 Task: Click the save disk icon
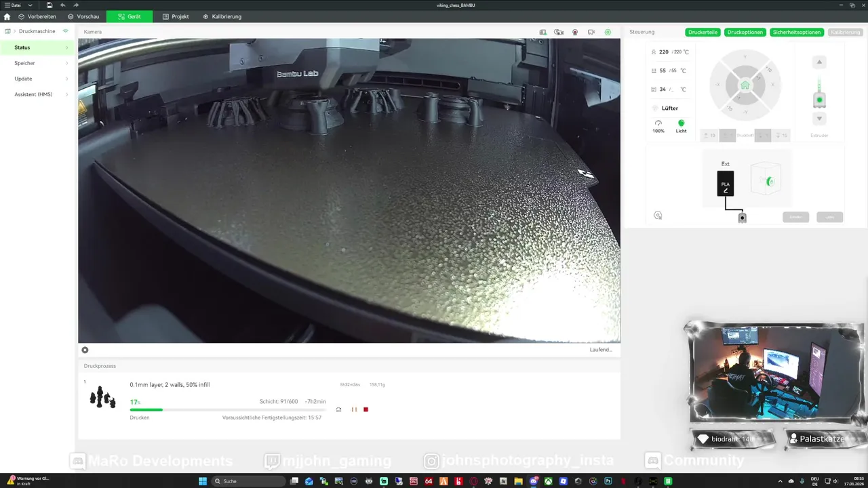[x=50, y=5]
